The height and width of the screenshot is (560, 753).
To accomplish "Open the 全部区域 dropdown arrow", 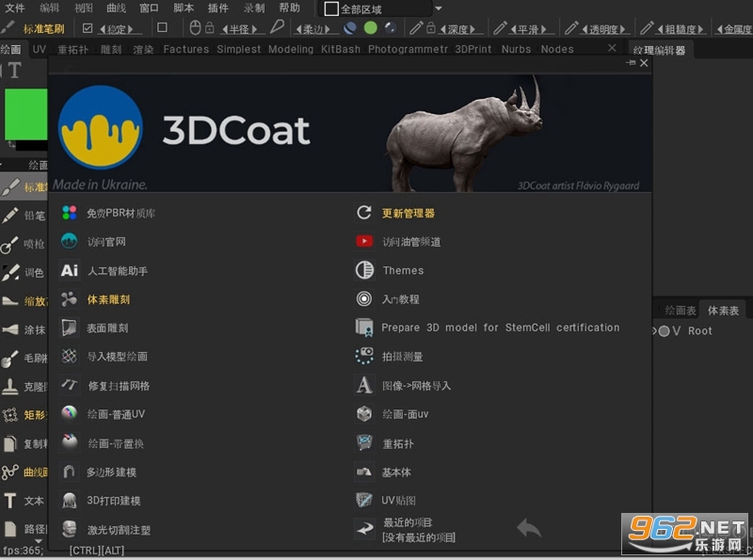I will (x=438, y=8).
